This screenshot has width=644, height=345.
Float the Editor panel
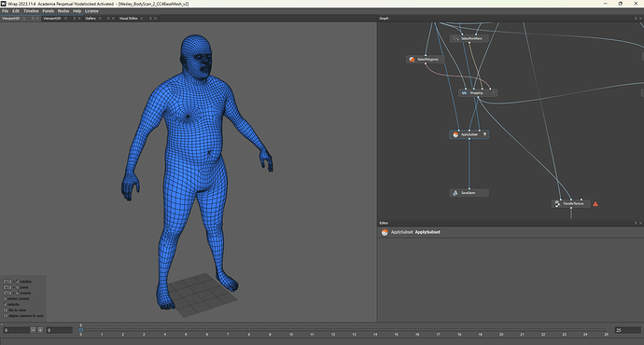click(x=636, y=223)
